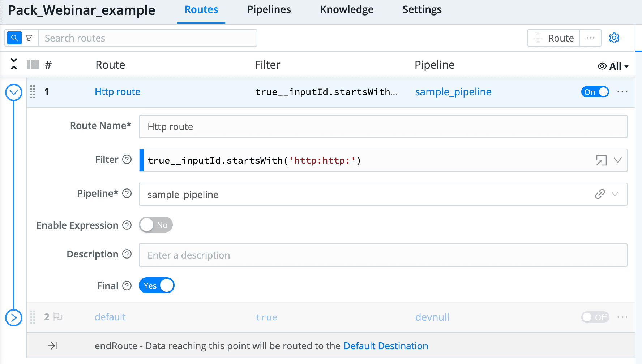The image size is (642, 364).
Task: Click the Final help question mark icon
Action: (127, 286)
